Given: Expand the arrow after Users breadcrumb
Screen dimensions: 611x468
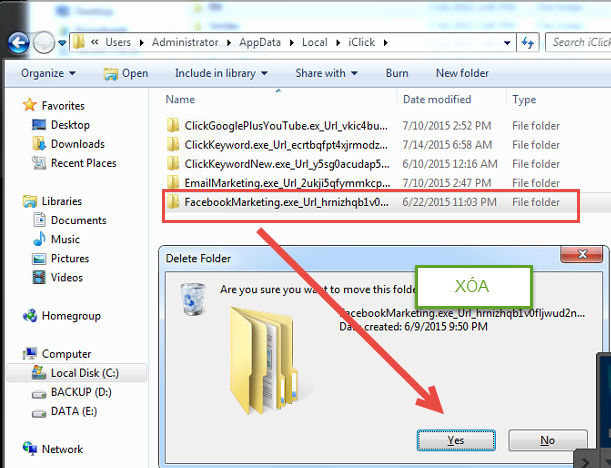Looking at the screenshot, I should point(142,42).
